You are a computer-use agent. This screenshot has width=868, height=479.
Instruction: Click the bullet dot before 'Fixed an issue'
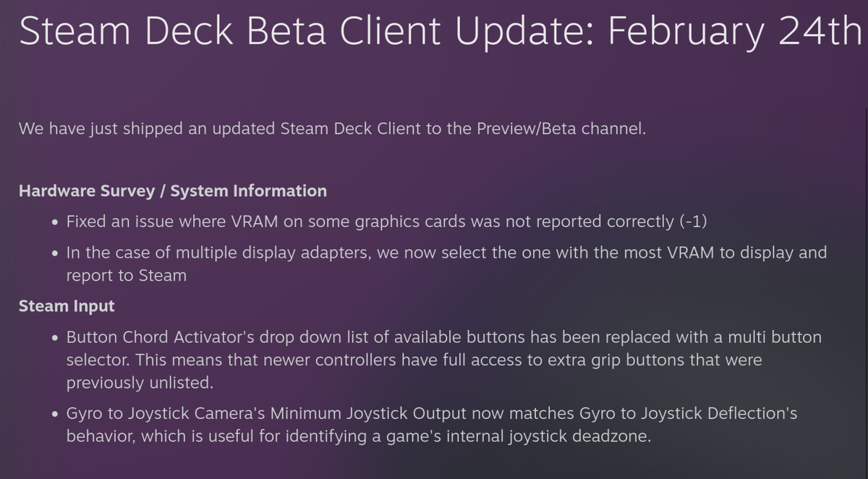coord(56,223)
